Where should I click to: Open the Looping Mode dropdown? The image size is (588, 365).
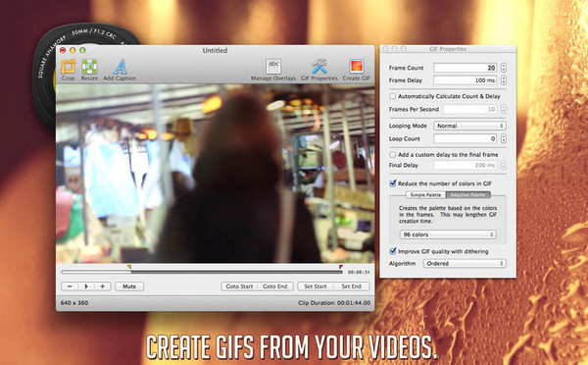point(469,126)
